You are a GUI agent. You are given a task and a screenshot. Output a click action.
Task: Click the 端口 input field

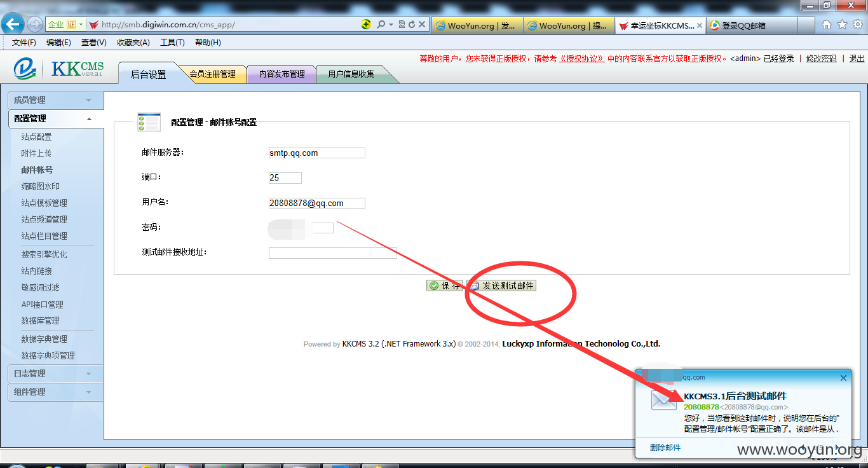pyautogui.click(x=285, y=177)
